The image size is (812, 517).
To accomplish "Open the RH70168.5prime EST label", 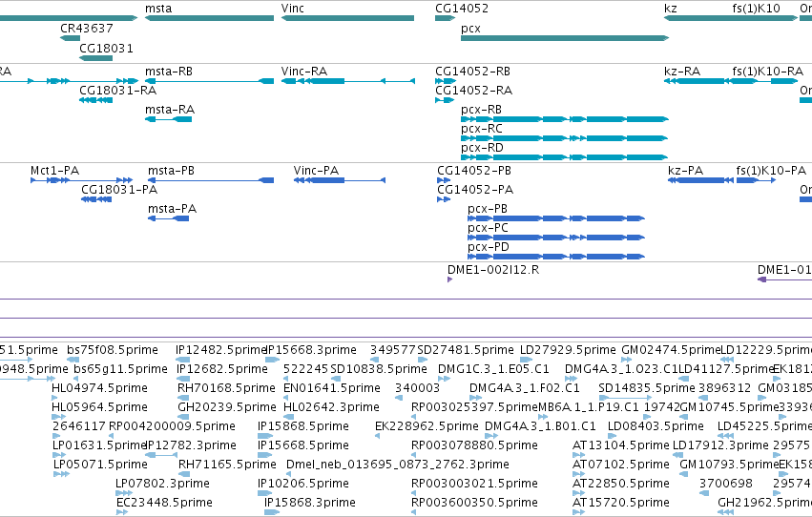I will [226, 388].
